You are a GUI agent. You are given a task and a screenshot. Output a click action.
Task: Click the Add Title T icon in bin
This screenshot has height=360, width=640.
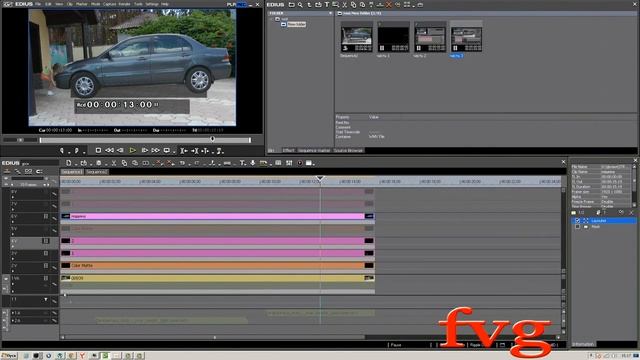[327, 5]
